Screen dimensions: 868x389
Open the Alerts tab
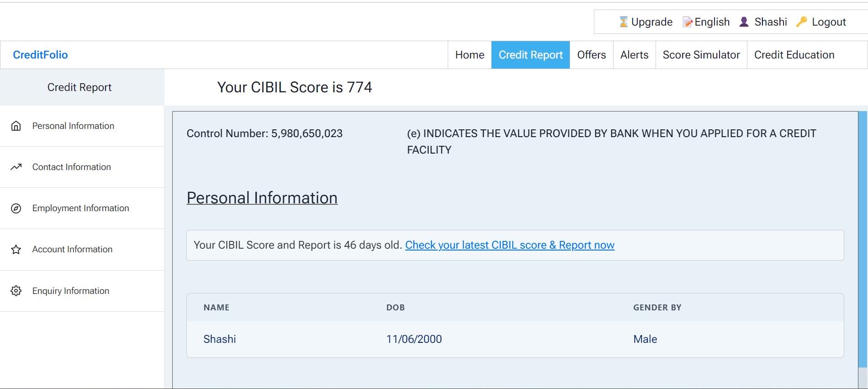point(634,55)
